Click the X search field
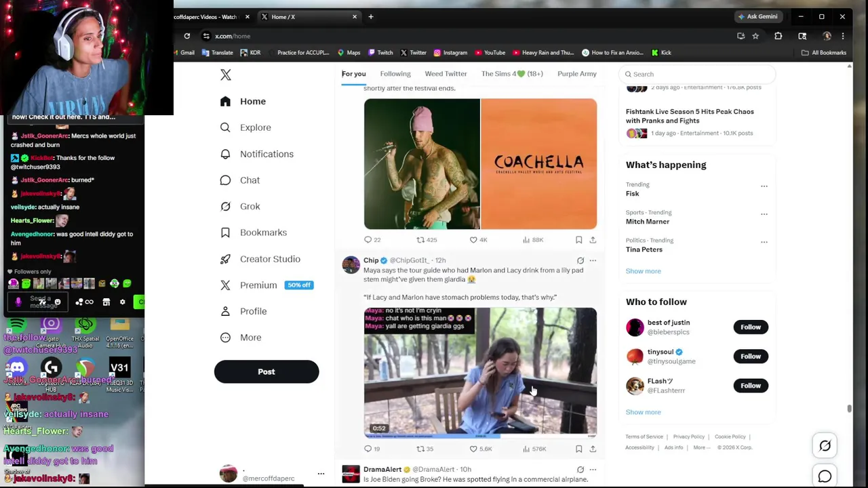This screenshot has height=488, width=868. click(697, 75)
